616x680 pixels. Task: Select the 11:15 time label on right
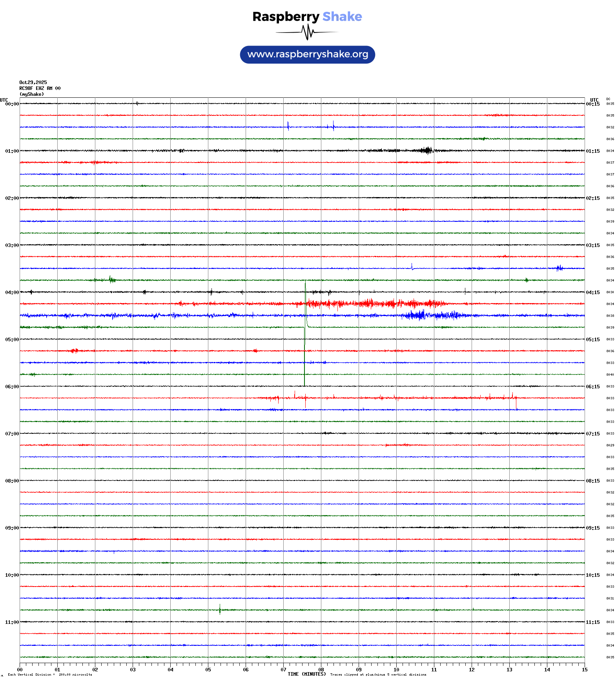point(592,622)
